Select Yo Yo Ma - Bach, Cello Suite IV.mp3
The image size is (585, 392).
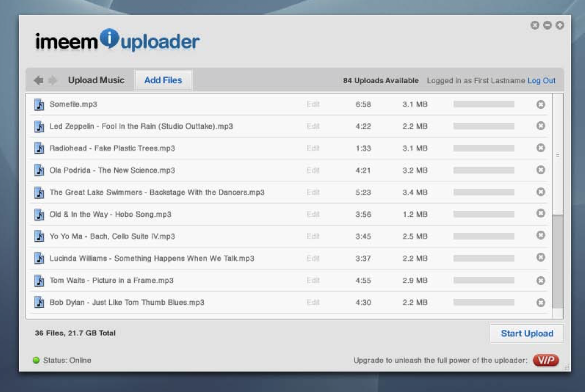click(112, 236)
